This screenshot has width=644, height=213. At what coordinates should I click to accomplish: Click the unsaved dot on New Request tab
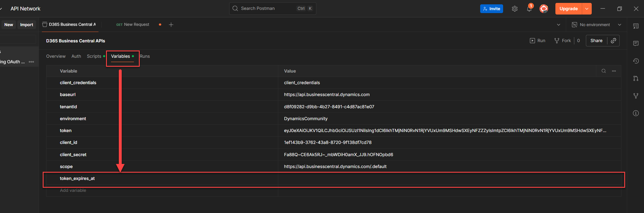coord(160,25)
